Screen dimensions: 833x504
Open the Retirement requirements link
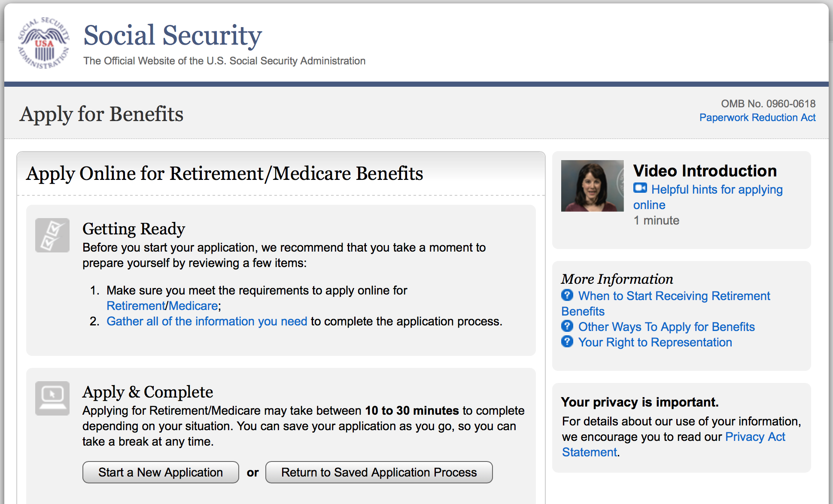[135, 306]
